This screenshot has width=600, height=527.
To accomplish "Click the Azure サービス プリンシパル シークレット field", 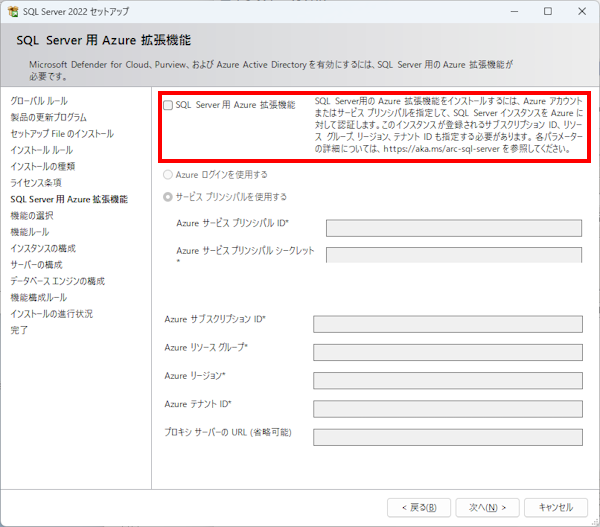I will 454,255.
